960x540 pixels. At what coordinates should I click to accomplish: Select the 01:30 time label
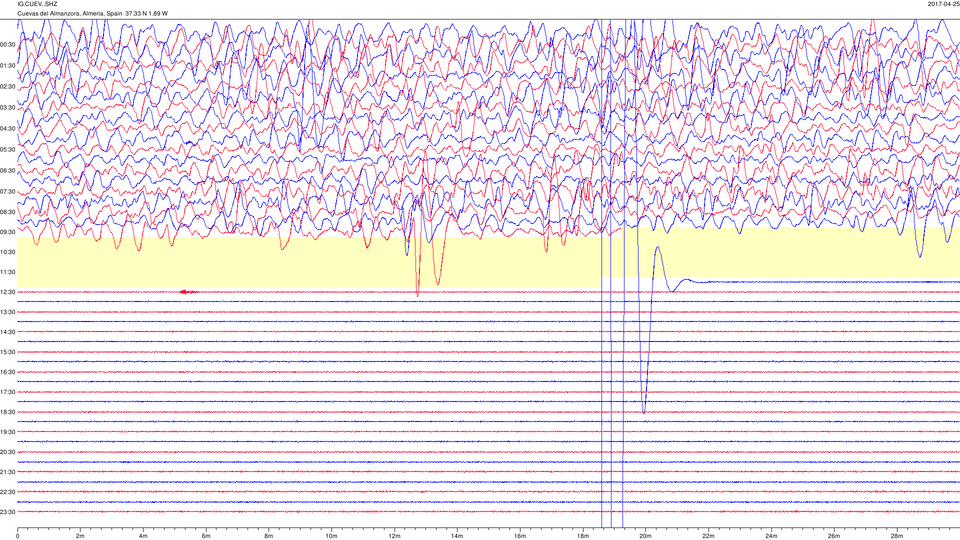pos(8,66)
